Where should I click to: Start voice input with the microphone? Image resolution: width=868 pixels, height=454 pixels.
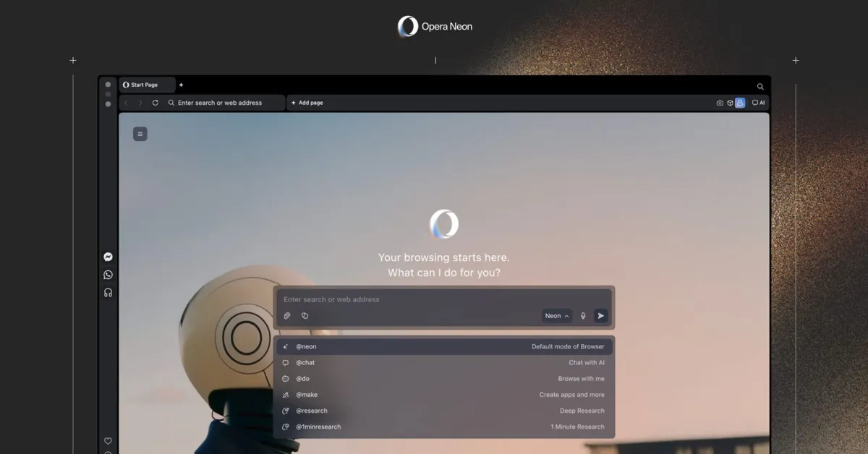[x=583, y=316]
